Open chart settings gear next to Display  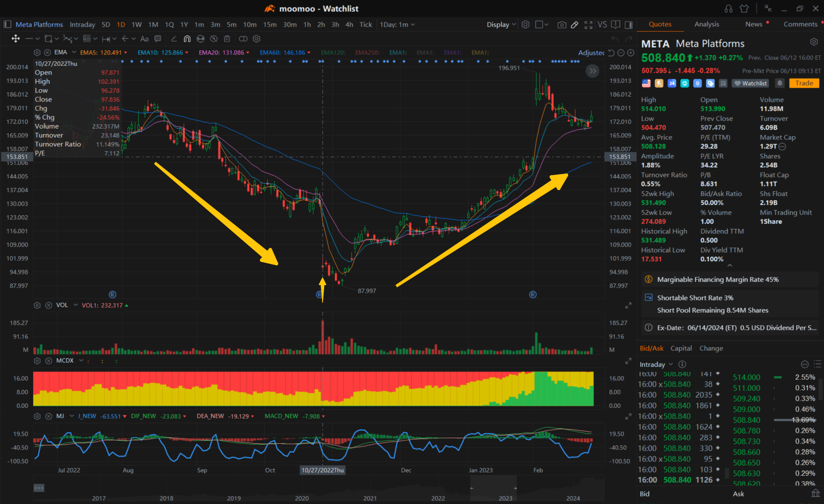pos(525,25)
